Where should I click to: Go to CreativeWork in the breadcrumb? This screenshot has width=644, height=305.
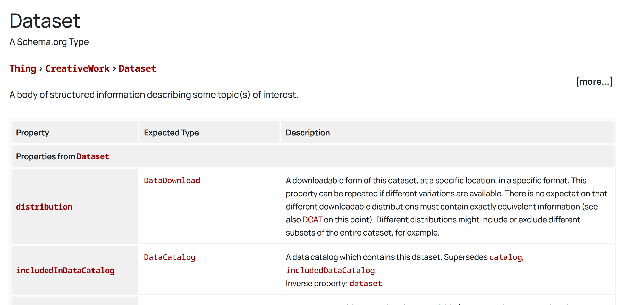pos(77,68)
